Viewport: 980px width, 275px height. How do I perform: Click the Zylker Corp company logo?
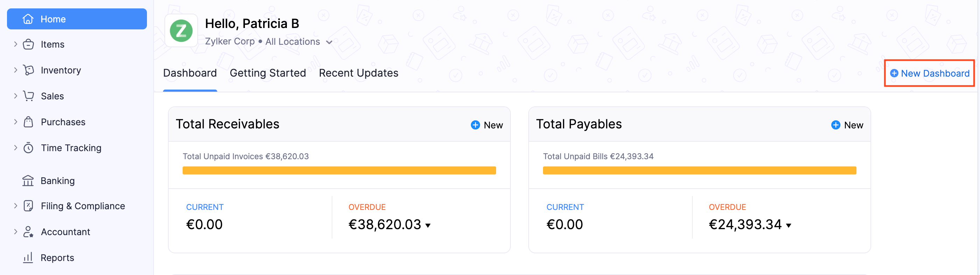(x=181, y=30)
